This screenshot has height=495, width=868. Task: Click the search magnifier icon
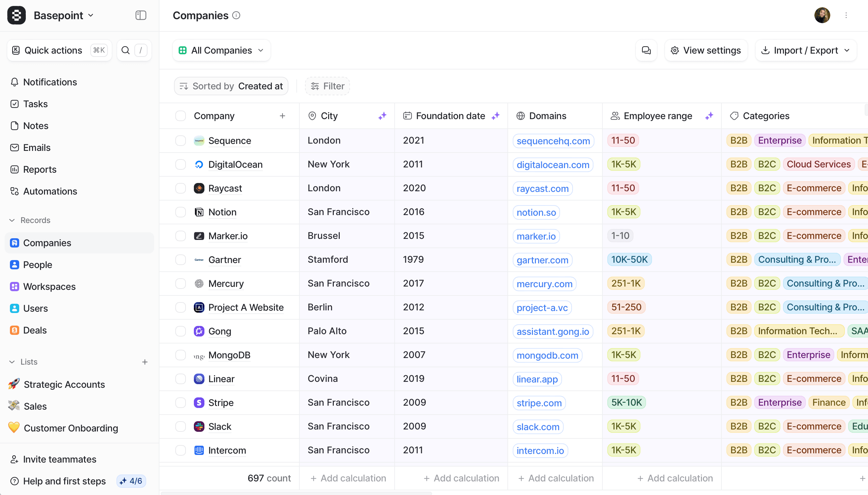125,50
